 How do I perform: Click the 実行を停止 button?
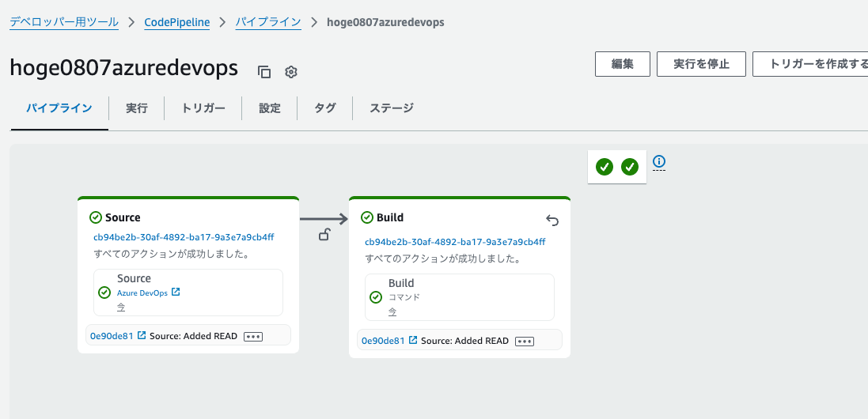click(x=701, y=64)
